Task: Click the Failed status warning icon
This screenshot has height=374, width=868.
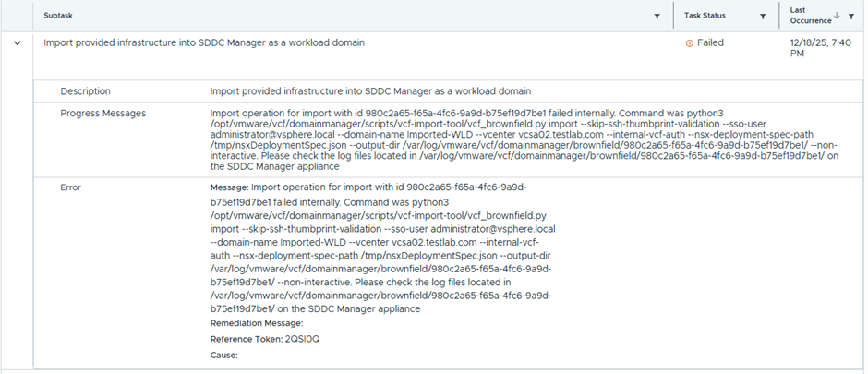Action: click(x=689, y=42)
